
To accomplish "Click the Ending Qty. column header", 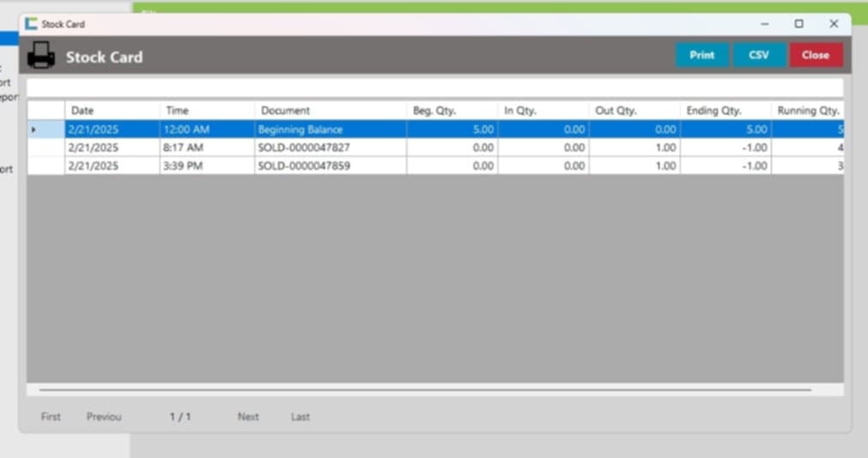I will pos(725,111).
